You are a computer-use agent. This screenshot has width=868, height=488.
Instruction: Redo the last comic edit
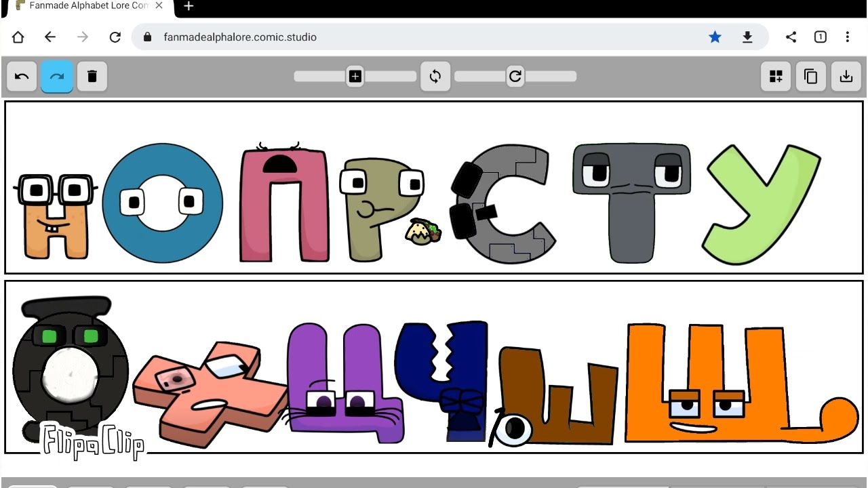pos(57,77)
